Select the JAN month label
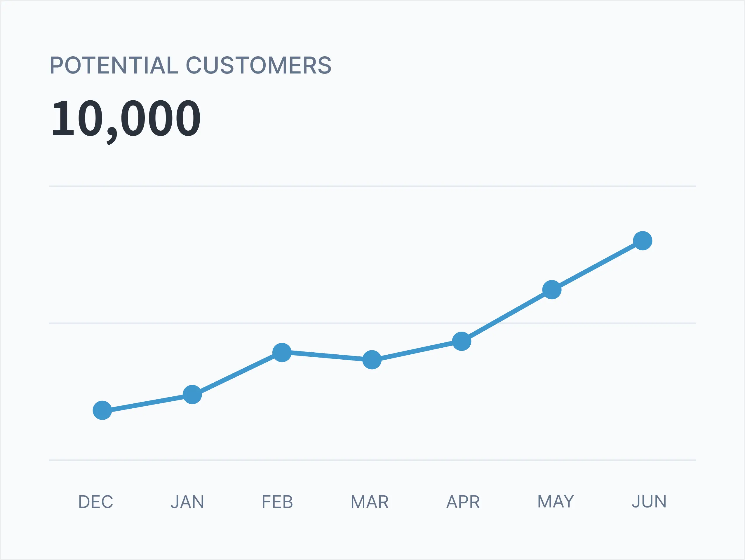The image size is (745, 560). click(x=187, y=502)
